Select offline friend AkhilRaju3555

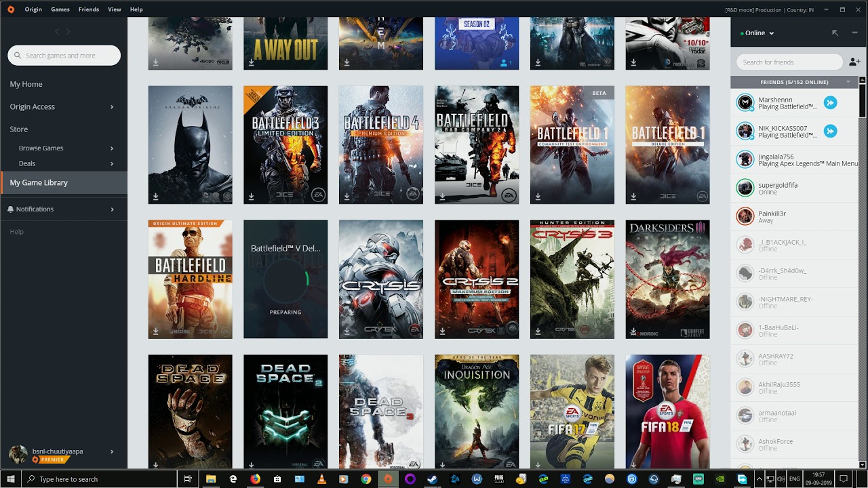pyautogui.click(x=795, y=387)
